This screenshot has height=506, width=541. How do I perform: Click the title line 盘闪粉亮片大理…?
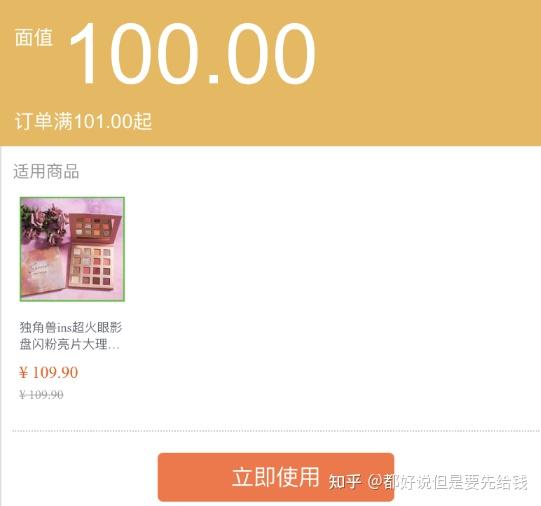[x=69, y=344]
